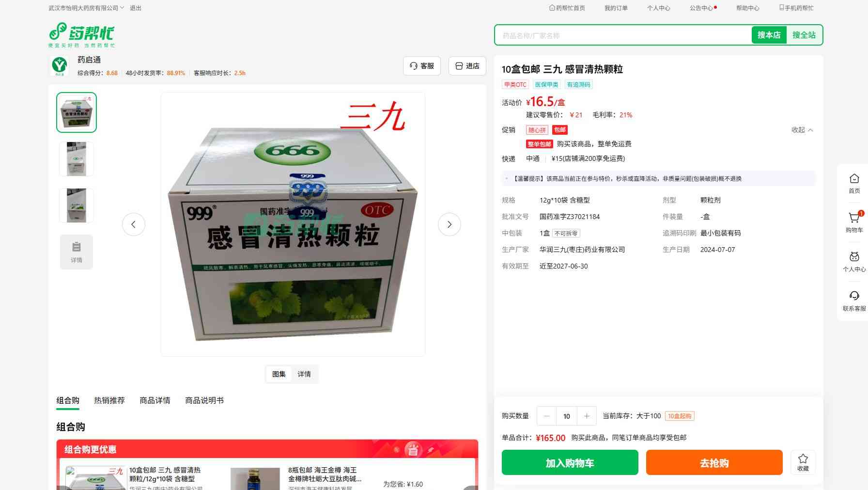Switch to 商品说明书 tab
The height and width of the screenshot is (490, 868).
coord(204,400)
